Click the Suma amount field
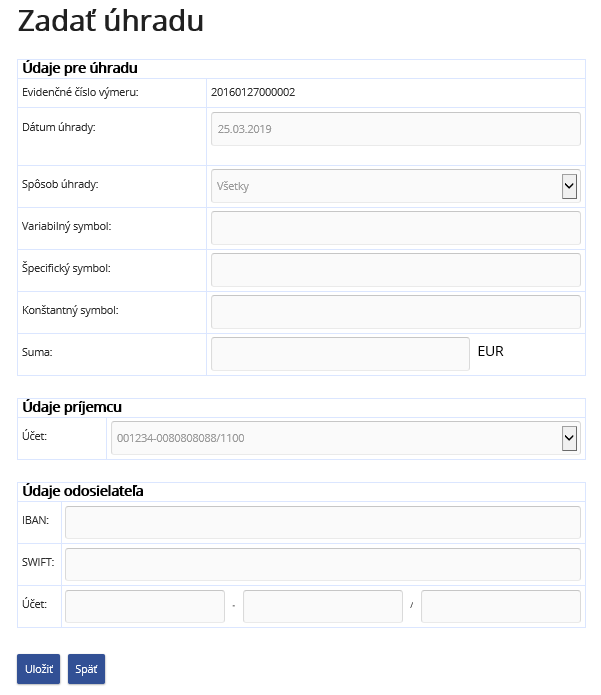601x695 pixels. click(x=340, y=354)
